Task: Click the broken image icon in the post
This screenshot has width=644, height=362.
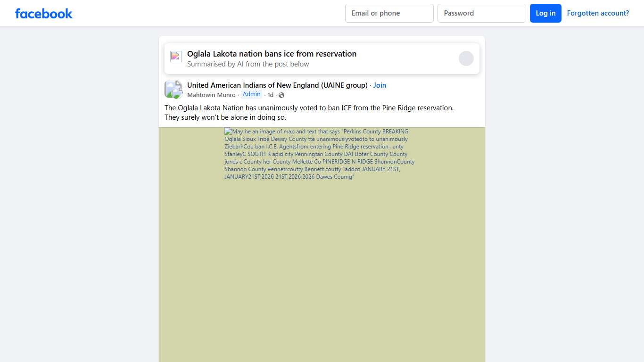Action: pos(228,132)
